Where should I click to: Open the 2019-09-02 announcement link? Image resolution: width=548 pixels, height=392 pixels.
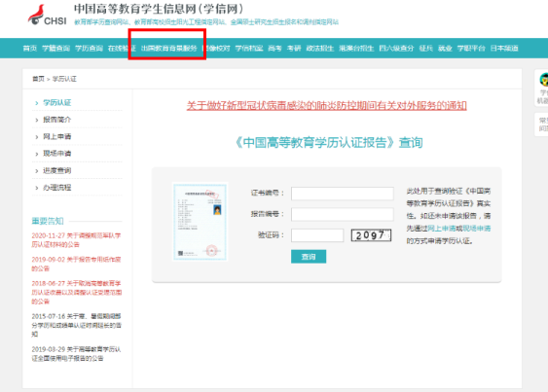pos(76,264)
